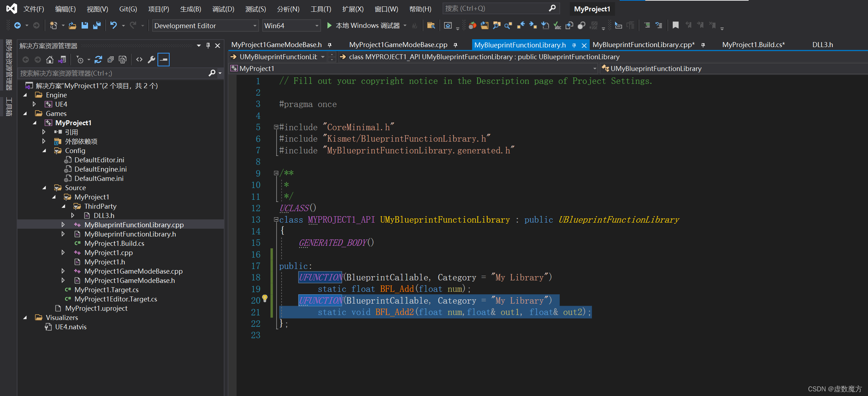Open the debugger target dropdown arrow

pos(405,26)
